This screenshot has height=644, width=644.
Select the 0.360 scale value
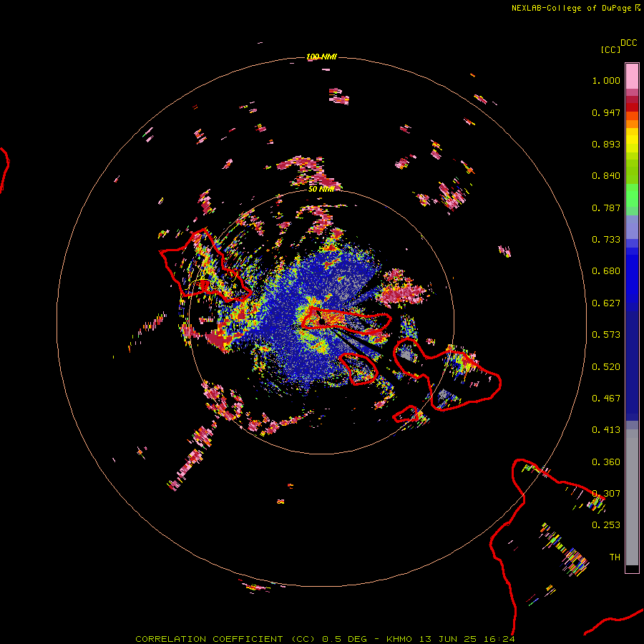tap(606, 462)
